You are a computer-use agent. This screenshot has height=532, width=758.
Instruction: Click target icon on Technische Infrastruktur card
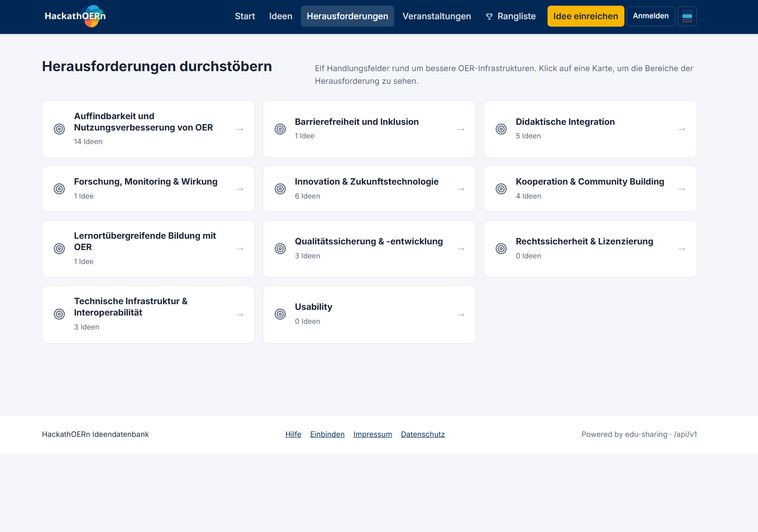(x=59, y=314)
